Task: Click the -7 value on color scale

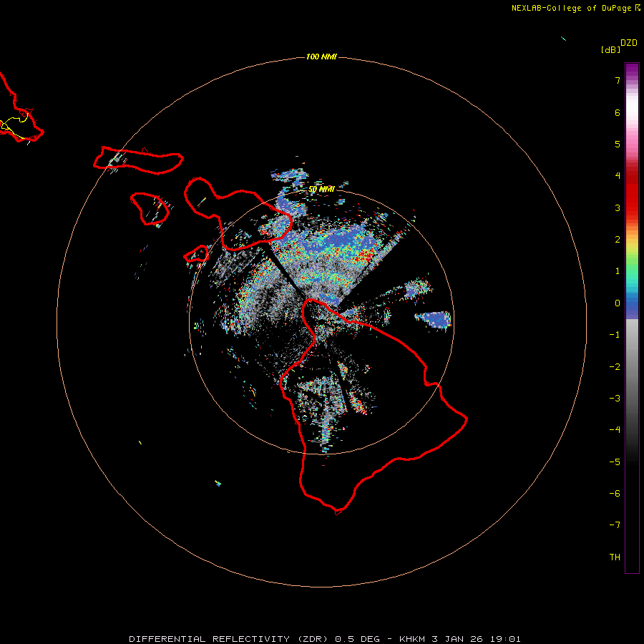Action: 615,525
